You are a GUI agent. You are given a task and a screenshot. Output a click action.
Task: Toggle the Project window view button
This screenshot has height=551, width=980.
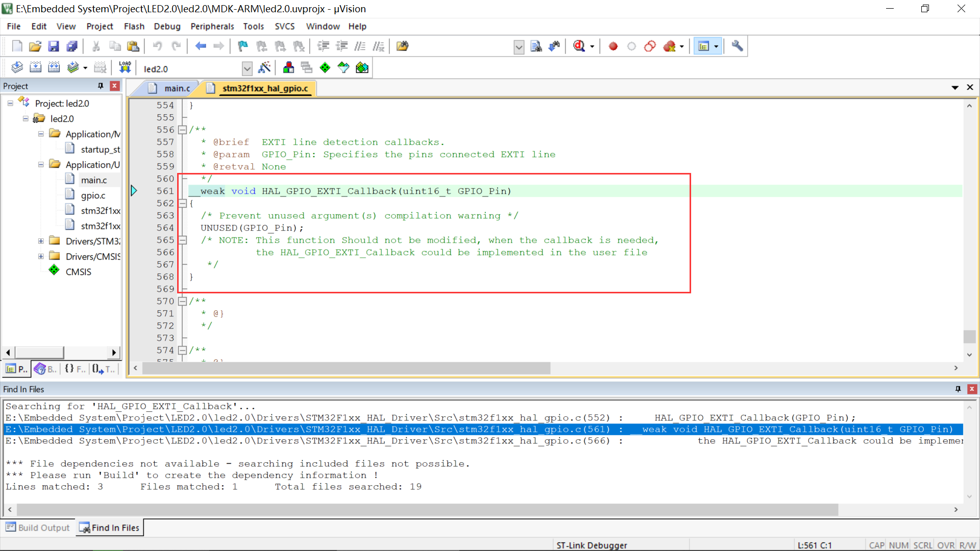703,46
